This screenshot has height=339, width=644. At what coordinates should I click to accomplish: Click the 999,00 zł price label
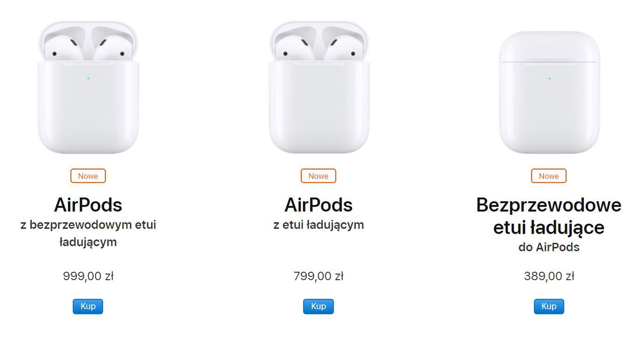click(x=88, y=276)
